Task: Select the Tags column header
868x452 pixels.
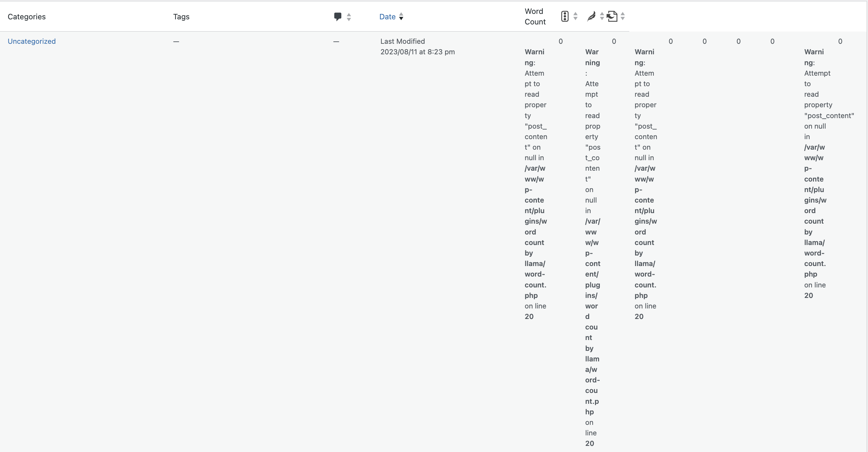Action: [182, 17]
